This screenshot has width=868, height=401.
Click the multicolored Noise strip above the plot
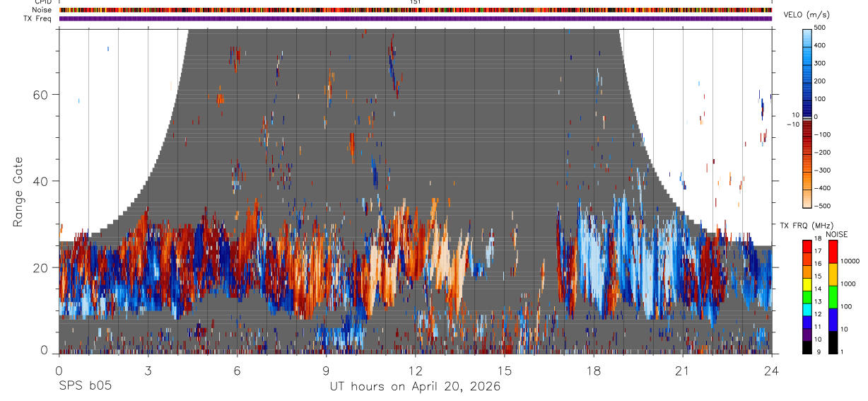click(415, 10)
